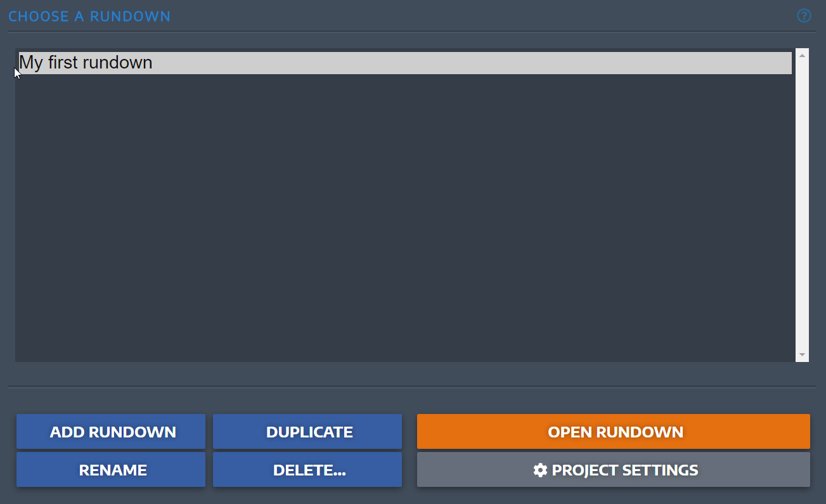The image size is (826, 504).
Task: Click the ADD RUNDOWN button
Action: coord(111,431)
